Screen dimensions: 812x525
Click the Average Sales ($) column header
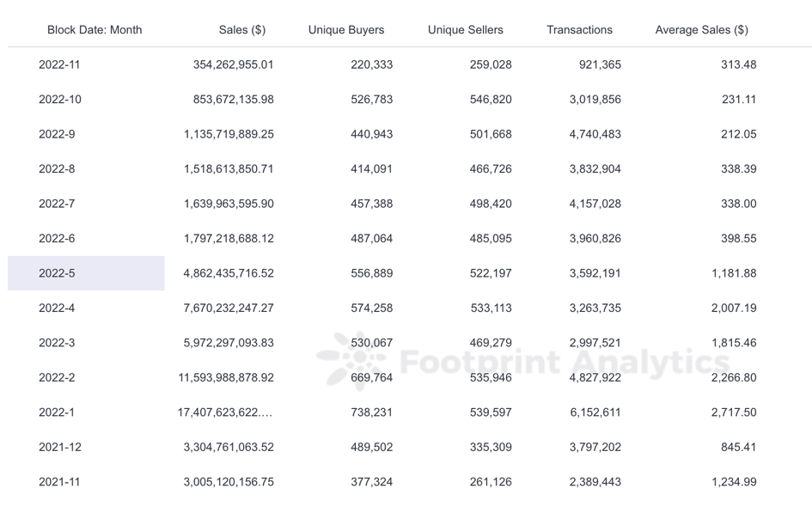pos(701,30)
